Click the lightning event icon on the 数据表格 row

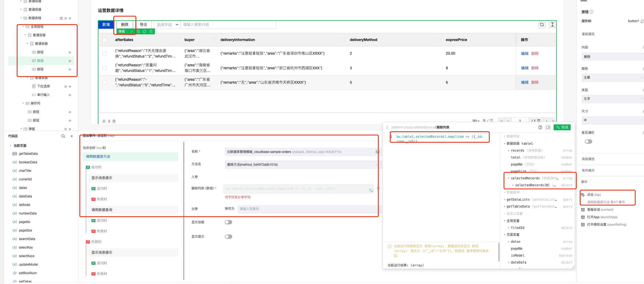[x=70, y=18]
